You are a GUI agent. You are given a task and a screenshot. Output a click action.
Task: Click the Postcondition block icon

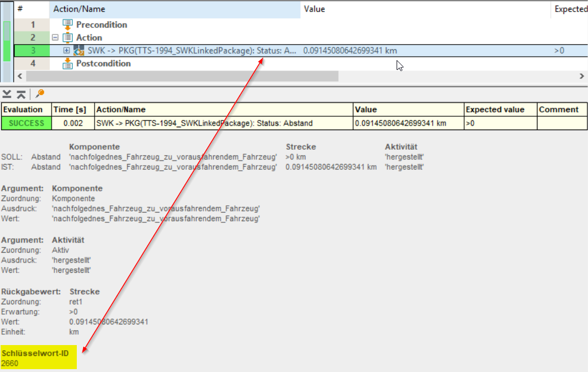67,64
